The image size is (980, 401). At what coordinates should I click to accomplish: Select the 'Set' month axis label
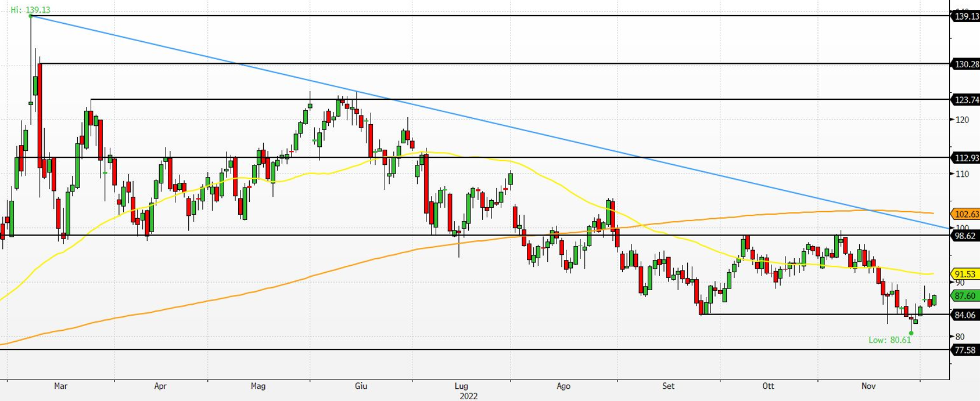(669, 386)
